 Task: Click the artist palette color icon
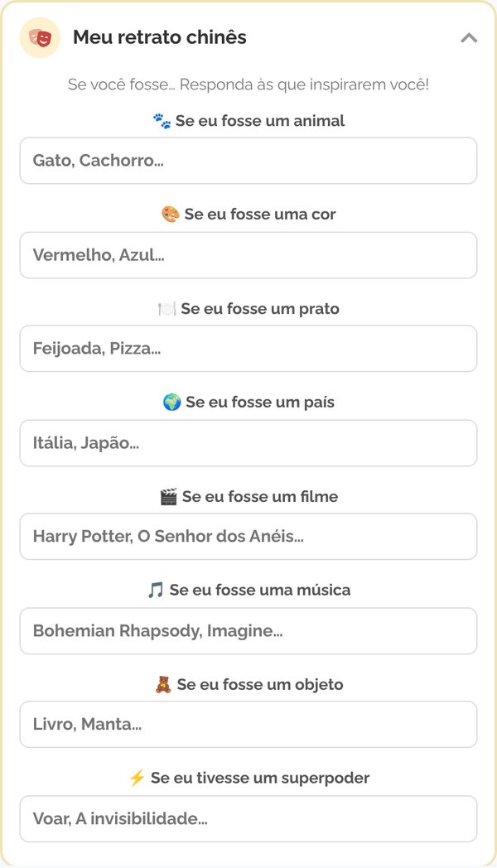tap(171, 215)
